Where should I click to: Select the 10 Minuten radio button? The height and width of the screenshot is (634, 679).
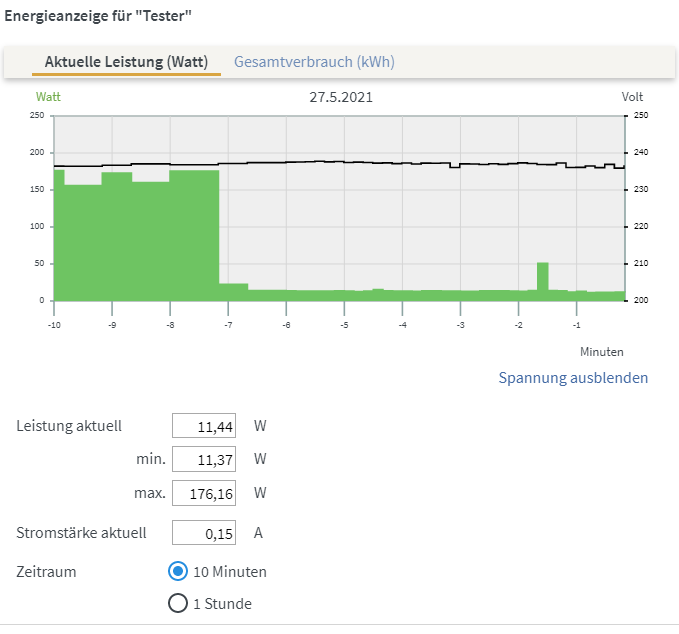pyautogui.click(x=178, y=572)
